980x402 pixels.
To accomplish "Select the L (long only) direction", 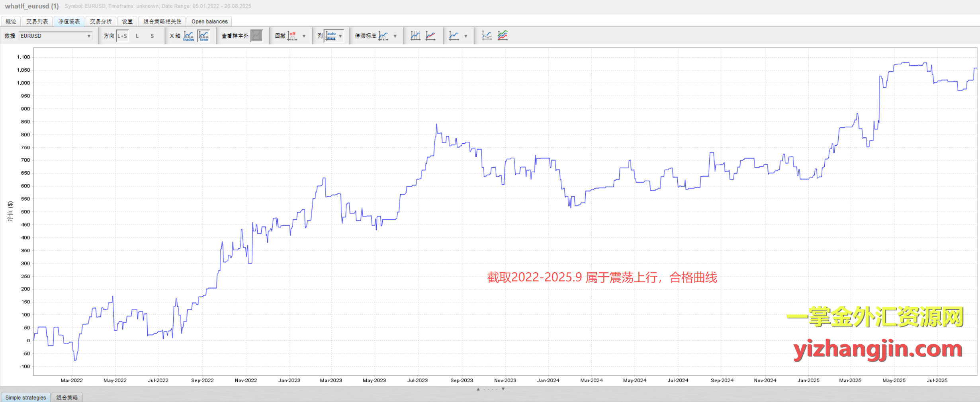I will pyautogui.click(x=137, y=36).
